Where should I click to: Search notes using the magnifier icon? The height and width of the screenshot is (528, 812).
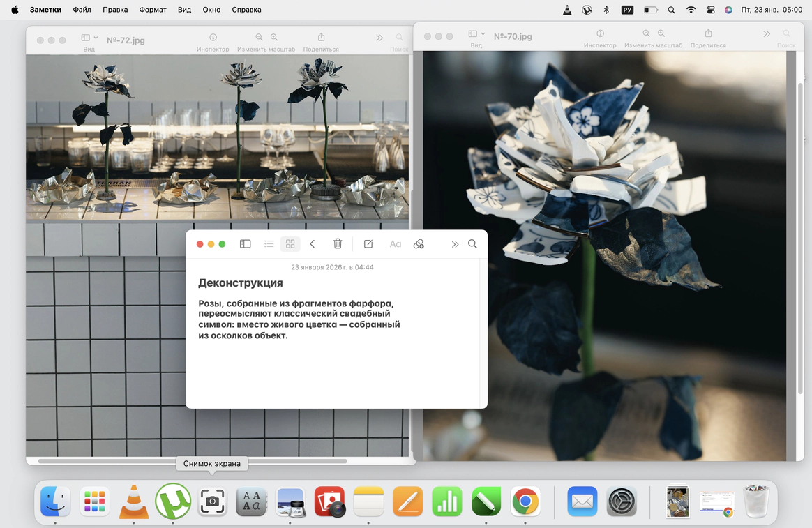pos(472,244)
